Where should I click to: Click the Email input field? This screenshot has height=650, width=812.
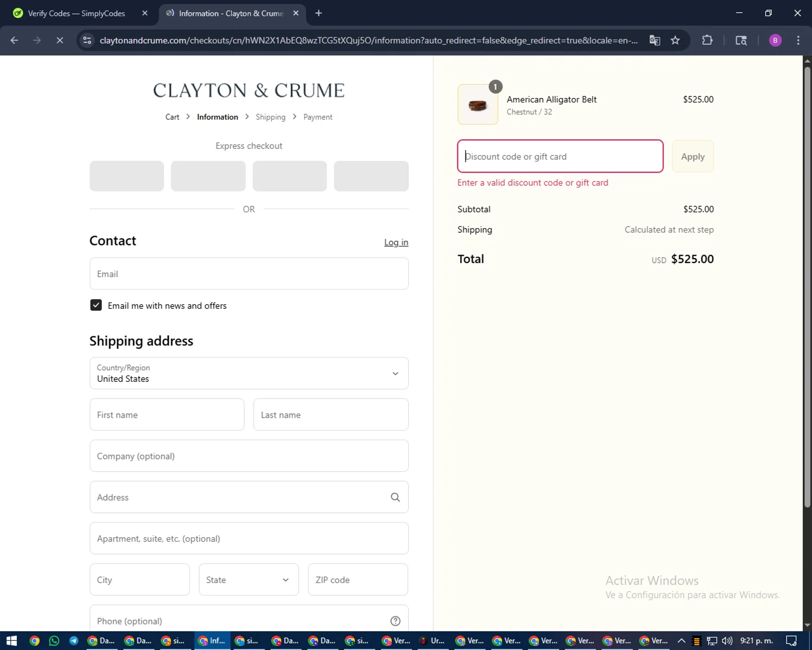249,274
